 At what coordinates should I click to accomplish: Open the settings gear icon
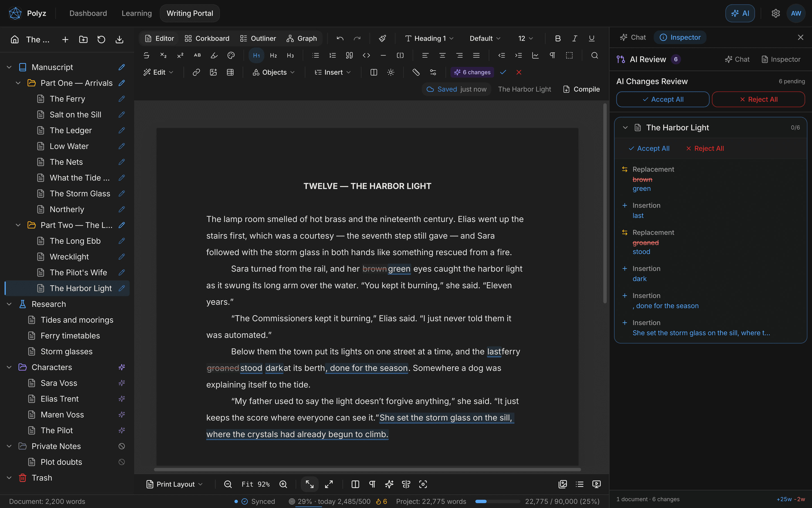(775, 14)
